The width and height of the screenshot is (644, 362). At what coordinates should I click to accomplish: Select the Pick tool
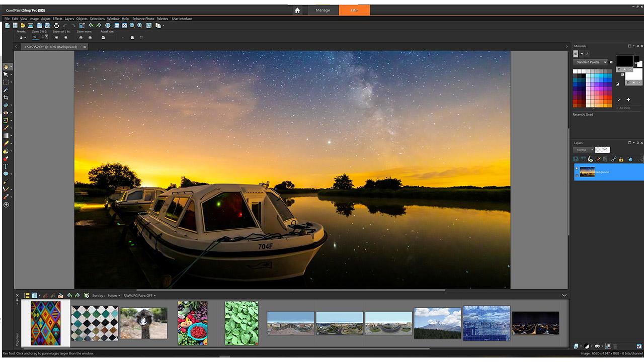tap(7, 75)
